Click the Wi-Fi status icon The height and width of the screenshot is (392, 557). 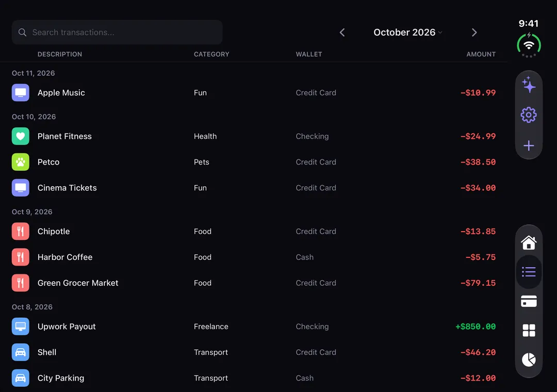(x=529, y=45)
